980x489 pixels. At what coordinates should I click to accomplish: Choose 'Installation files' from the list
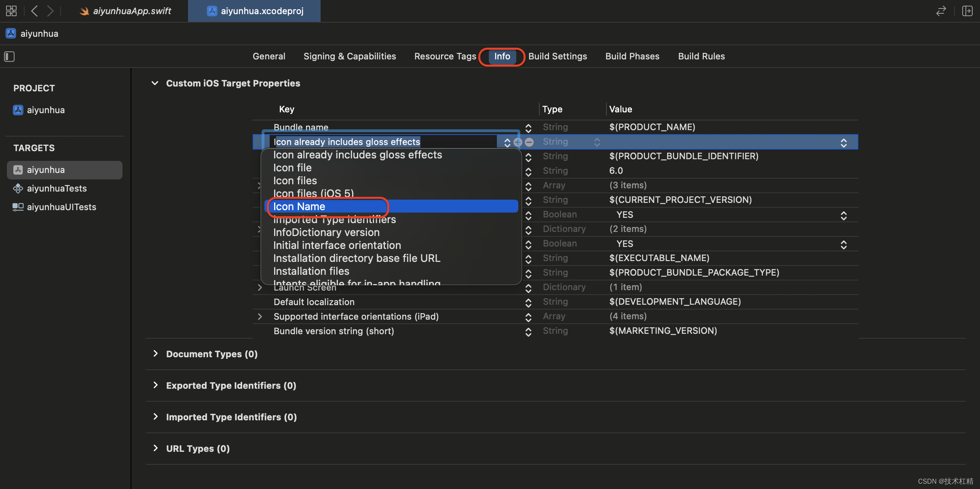pyautogui.click(x=391, y=271)
